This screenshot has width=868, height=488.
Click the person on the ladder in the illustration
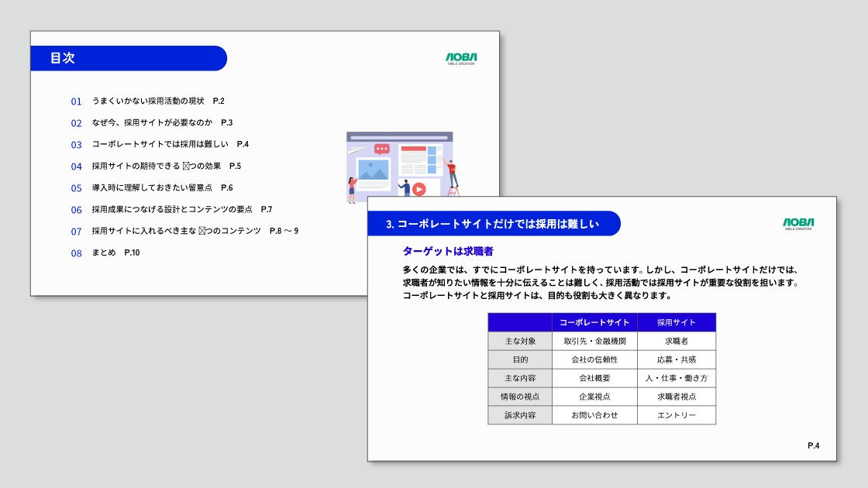[453, 175]
